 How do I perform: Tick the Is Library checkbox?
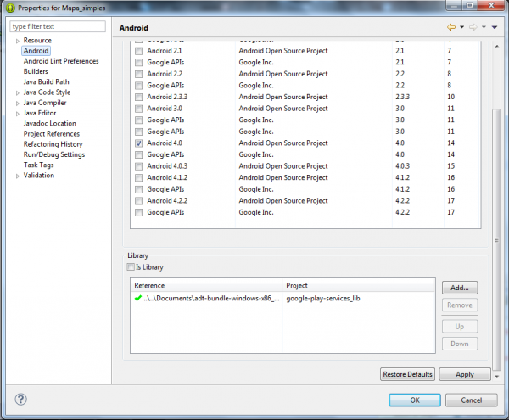click(131, 267)
